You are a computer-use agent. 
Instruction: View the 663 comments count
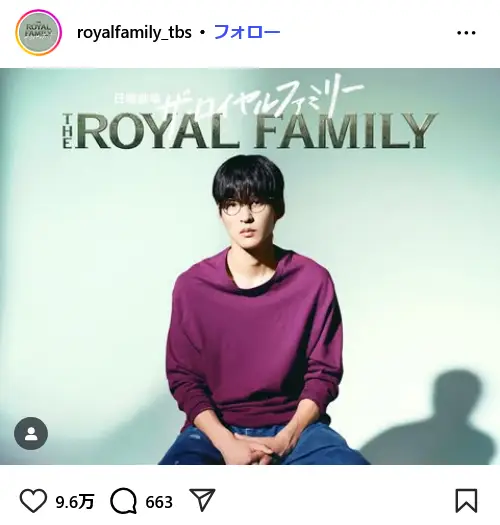pyautogui.click(x=159, y=502)
